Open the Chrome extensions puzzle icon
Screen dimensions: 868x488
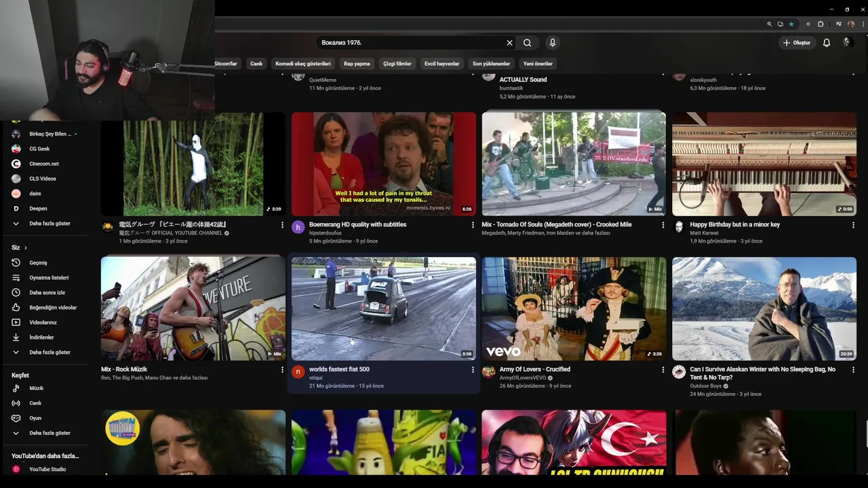click(821, 24)
